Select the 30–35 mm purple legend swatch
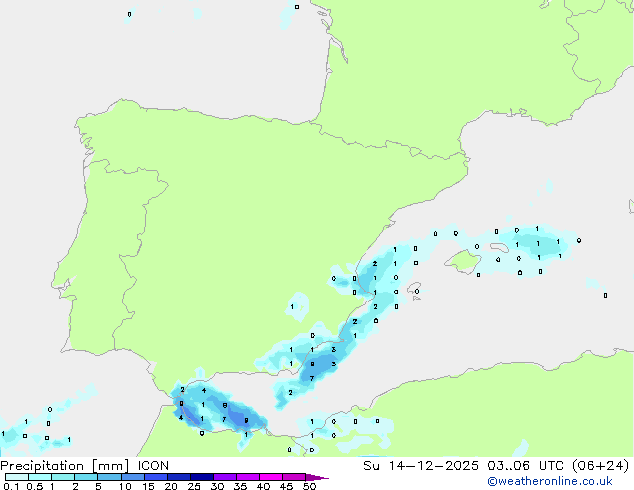 [x=225, y=477]
